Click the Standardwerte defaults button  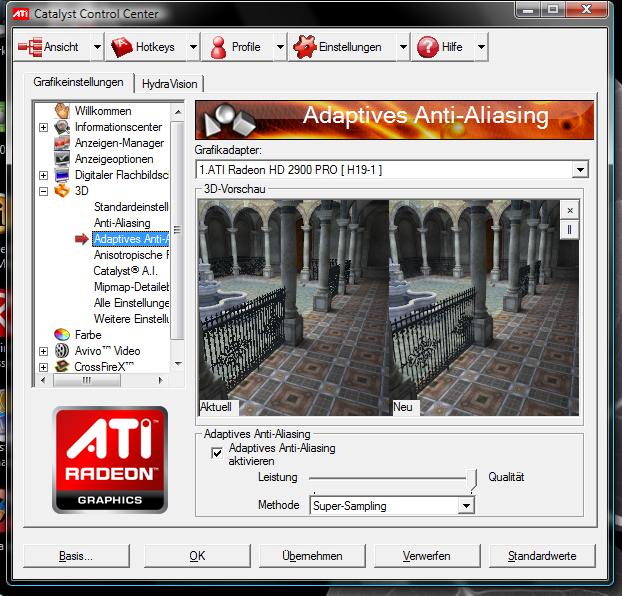tap(542, 556)
